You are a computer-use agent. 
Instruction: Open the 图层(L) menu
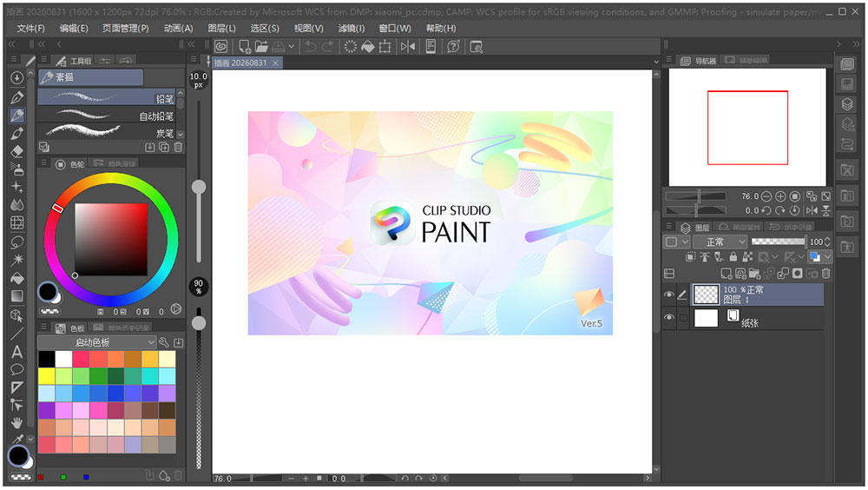pos(221,29)
